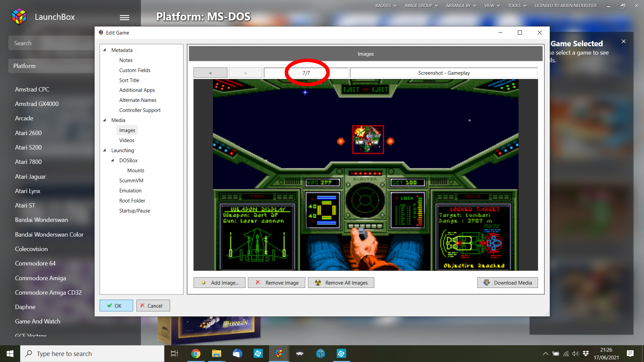Collapse the Media tree node

tap(105, 120)
